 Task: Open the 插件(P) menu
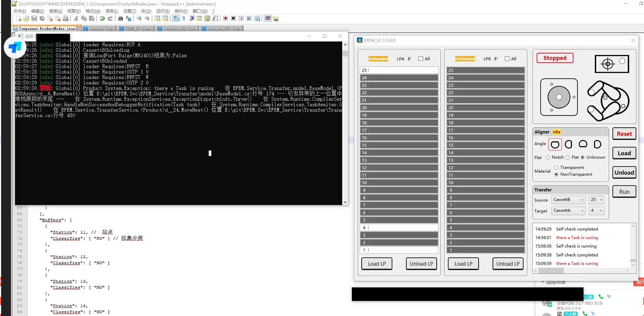[x=181, y=11]
